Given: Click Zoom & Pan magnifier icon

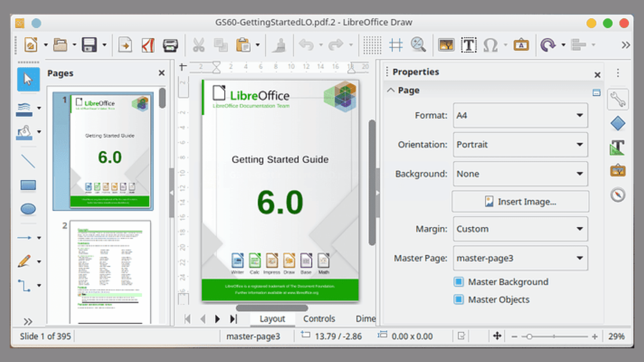Looking at the screenshot, I should (x=418, y=45).
